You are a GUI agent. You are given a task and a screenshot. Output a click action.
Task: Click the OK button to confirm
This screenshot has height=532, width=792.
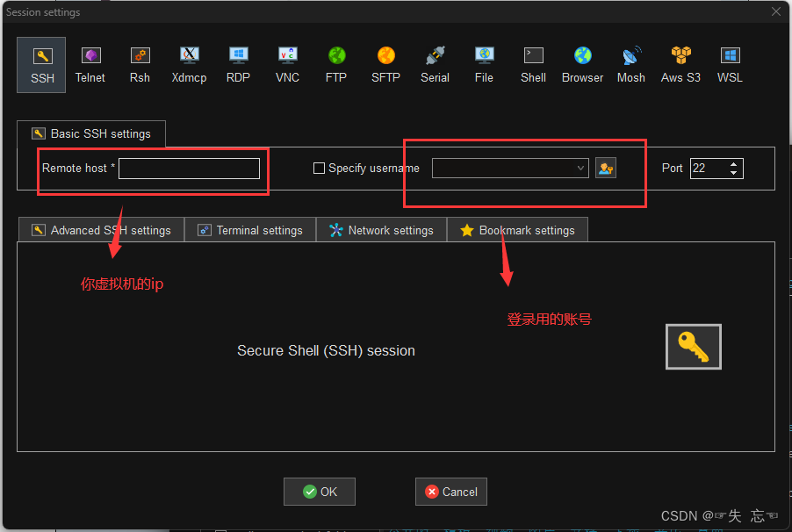[319, 492]
